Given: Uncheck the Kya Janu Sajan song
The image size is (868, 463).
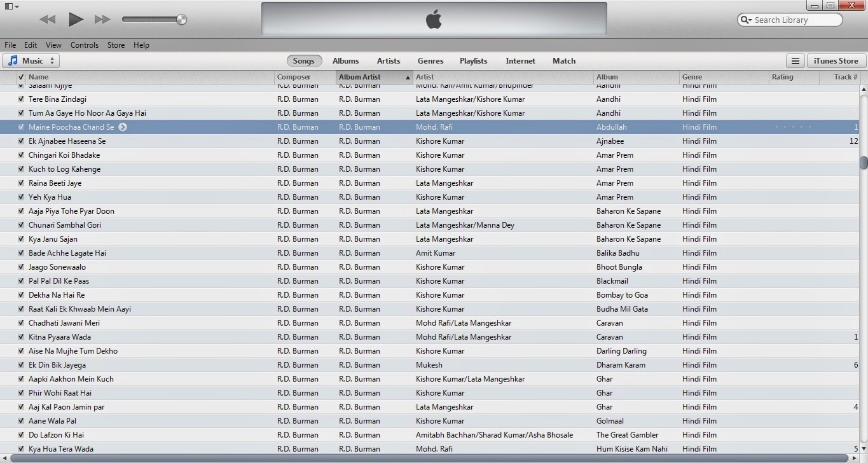Looking at the screenshot, I should tap(21, 239).
